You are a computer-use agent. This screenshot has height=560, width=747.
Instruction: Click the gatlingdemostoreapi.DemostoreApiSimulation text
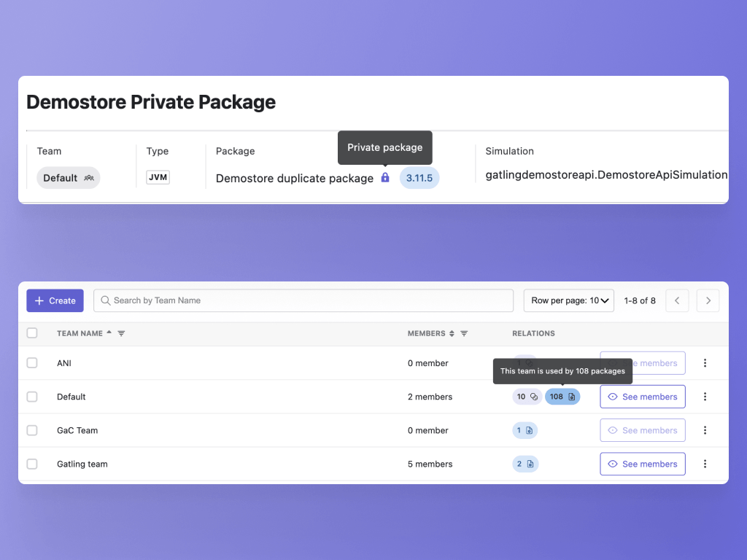point(606,175)
